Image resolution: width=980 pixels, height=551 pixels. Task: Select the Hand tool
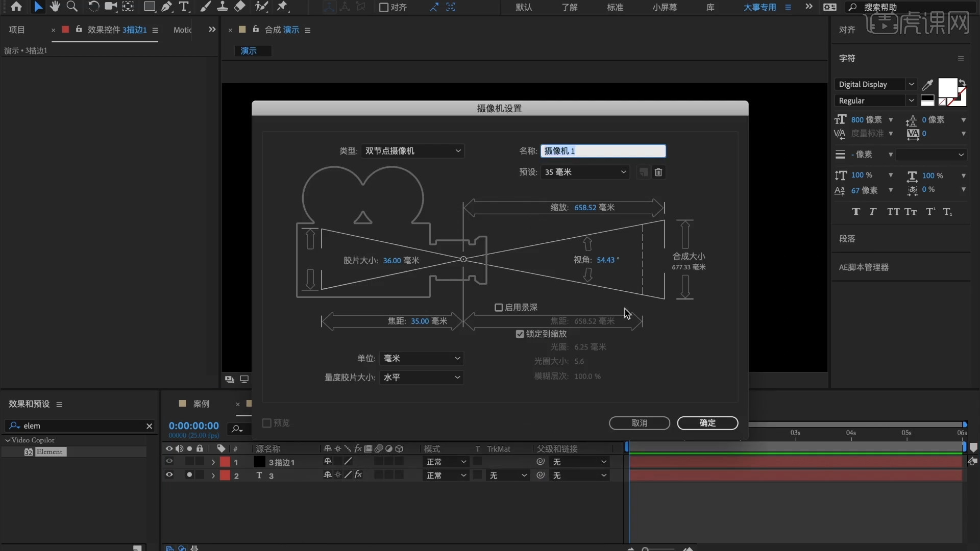[x=55, y=7]
